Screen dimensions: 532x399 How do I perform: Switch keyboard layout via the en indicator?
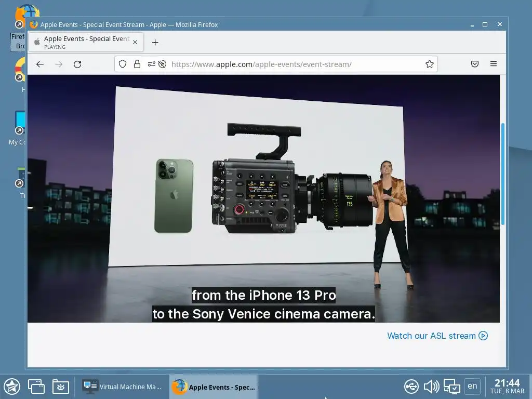[472, 386]
